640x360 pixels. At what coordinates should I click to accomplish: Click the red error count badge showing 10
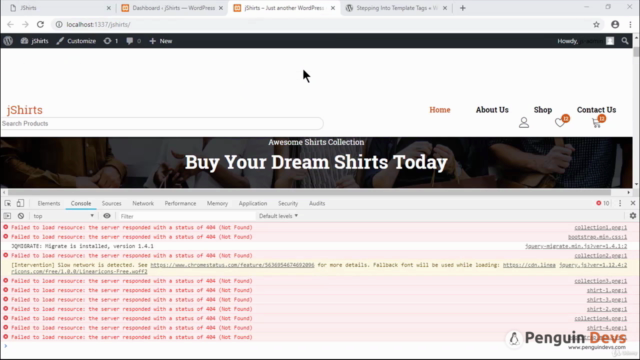[x=602, y=203]
